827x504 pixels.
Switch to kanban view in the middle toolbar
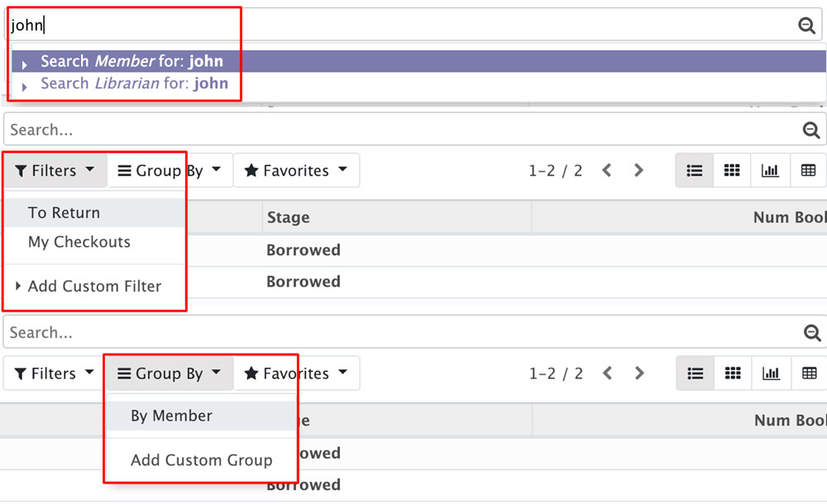point(732,170)
